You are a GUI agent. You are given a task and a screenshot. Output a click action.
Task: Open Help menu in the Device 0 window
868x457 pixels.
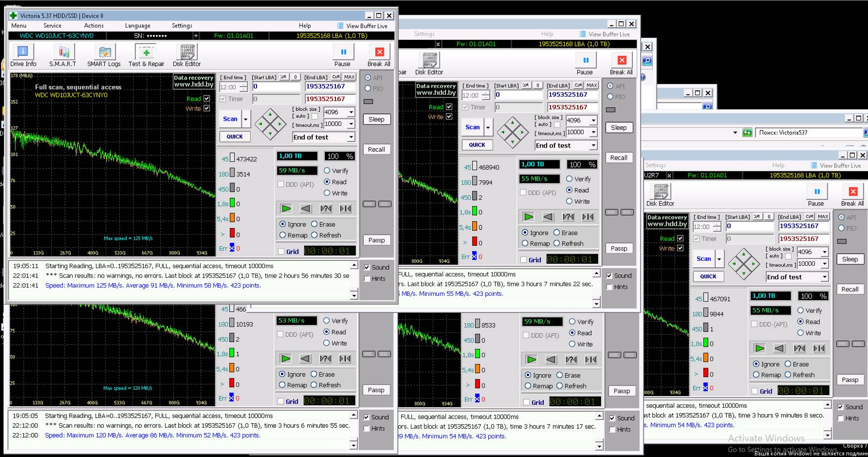tap(305, 26)
